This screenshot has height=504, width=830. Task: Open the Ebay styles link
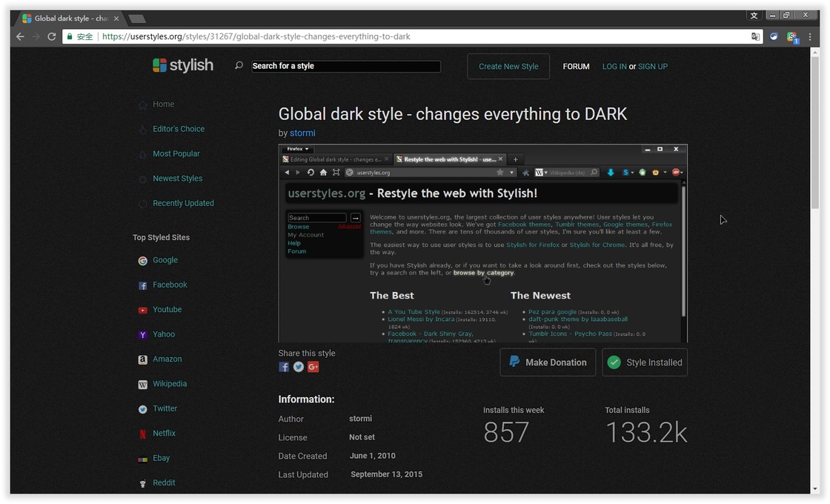pos(162,458)
